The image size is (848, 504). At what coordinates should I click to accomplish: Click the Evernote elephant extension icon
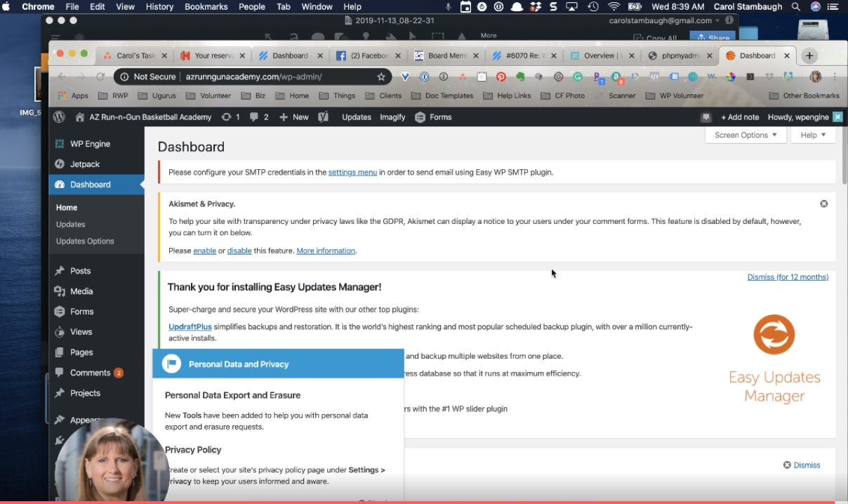[520, 77]
